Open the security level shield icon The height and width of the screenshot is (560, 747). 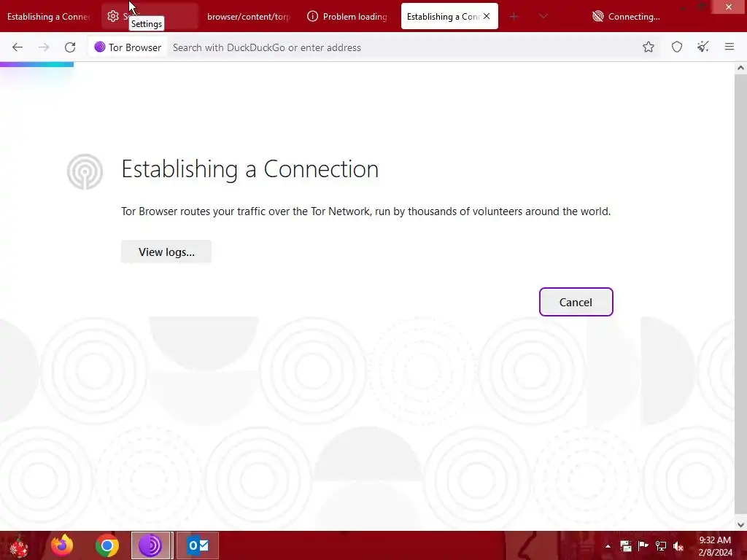point(676,47)
